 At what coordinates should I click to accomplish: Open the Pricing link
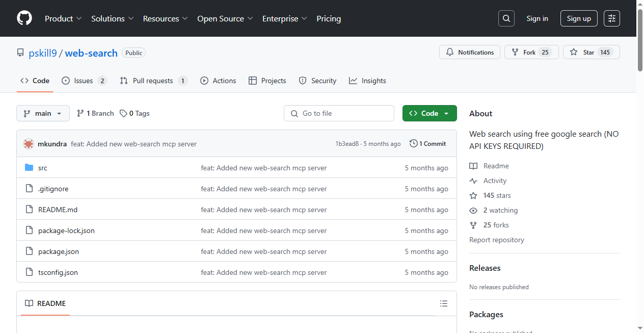click(329, 18)
